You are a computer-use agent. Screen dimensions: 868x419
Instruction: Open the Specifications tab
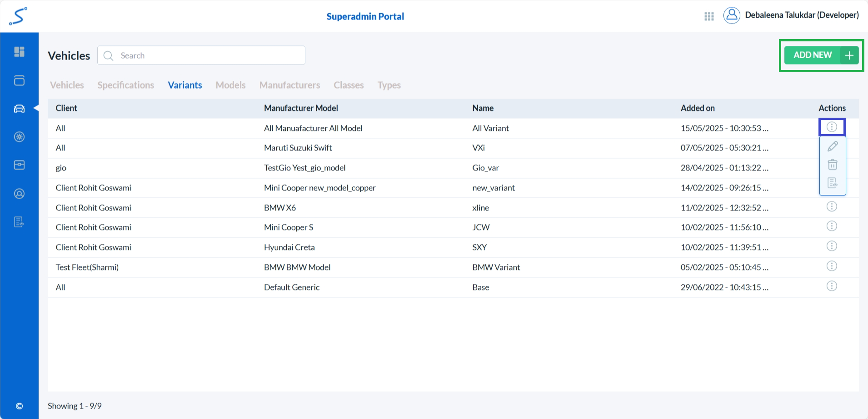125,85
